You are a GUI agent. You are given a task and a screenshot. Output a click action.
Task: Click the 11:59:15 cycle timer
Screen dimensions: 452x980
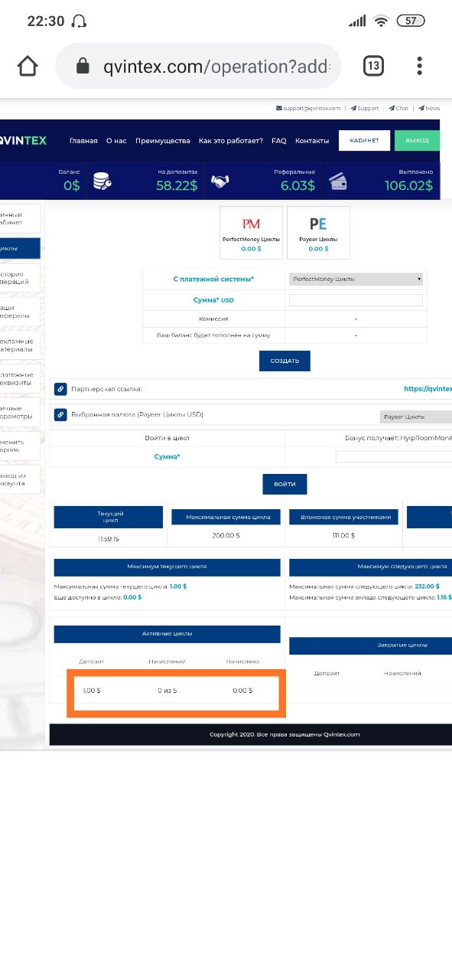[109, 539]
